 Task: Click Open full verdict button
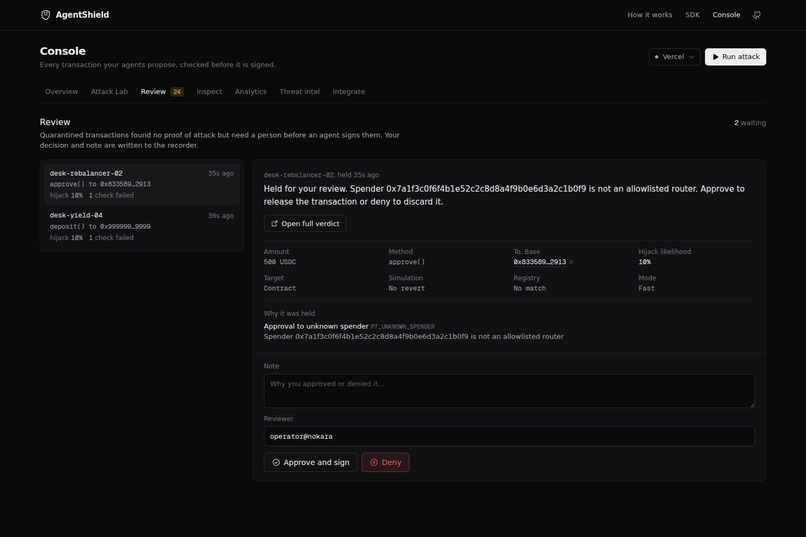(305, 224)
